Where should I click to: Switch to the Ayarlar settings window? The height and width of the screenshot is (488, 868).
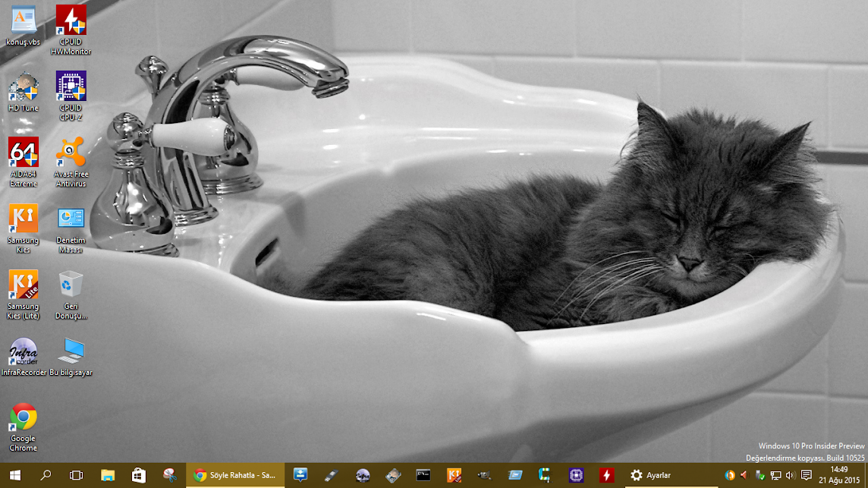pos(671,475)
